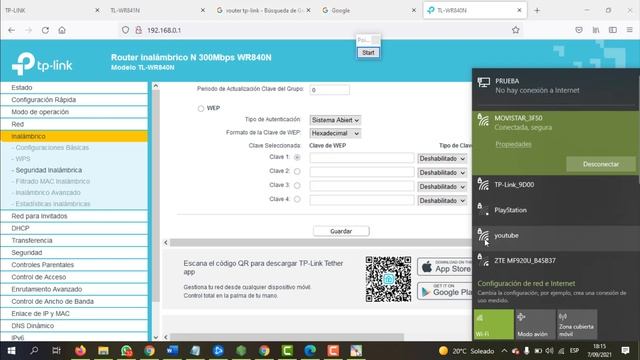
Task: Launch Firefox from taskbar
Action: coord(80,351)
